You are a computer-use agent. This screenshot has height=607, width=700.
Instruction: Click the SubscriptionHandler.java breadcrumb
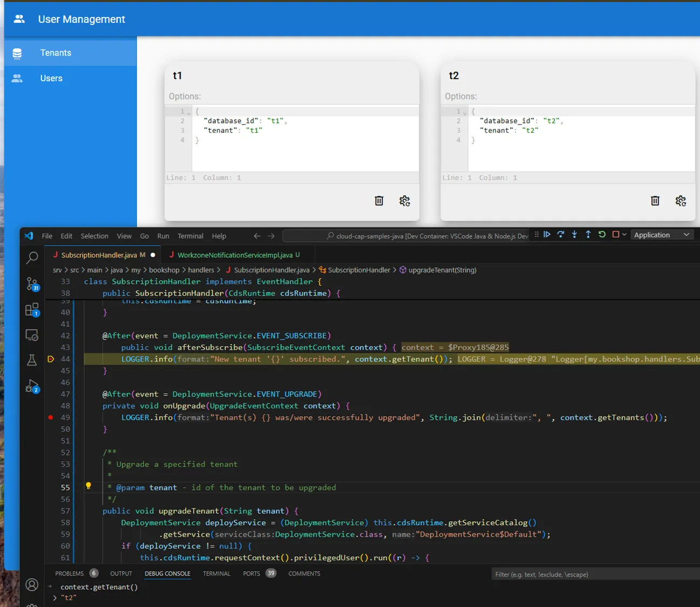coord(271,270)
